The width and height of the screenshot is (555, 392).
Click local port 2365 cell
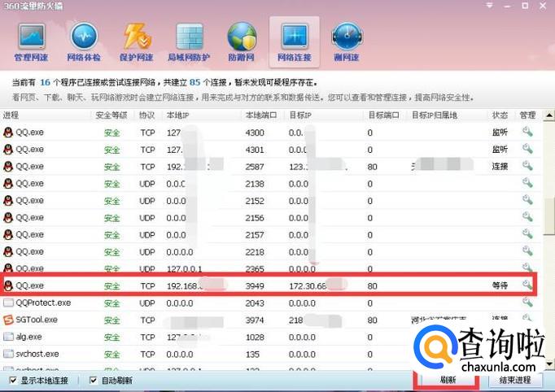[255, 268]
